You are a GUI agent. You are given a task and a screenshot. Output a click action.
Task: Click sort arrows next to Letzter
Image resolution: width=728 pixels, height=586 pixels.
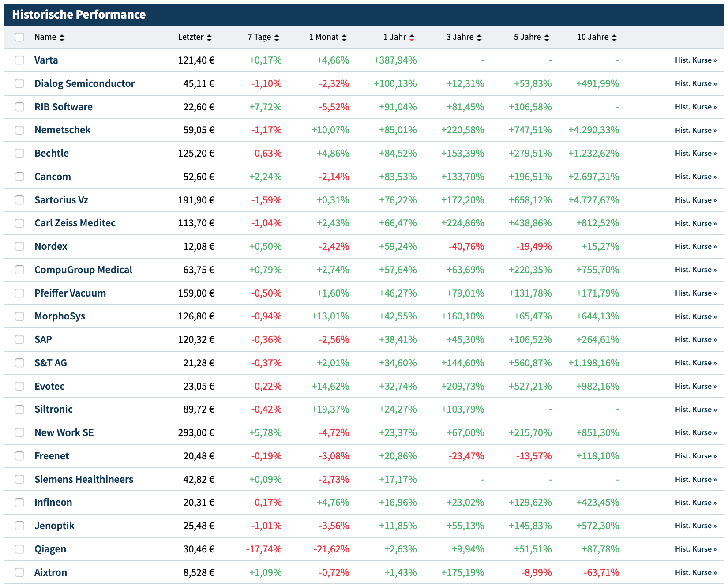pos(209,38)
